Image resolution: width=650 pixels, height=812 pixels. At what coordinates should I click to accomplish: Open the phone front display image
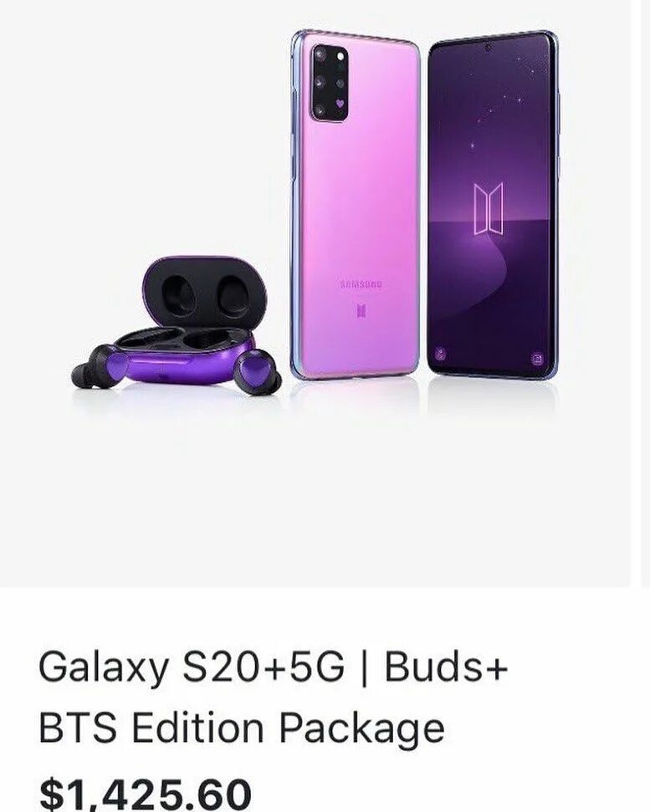pyautogui.click(x=494, y=203)
